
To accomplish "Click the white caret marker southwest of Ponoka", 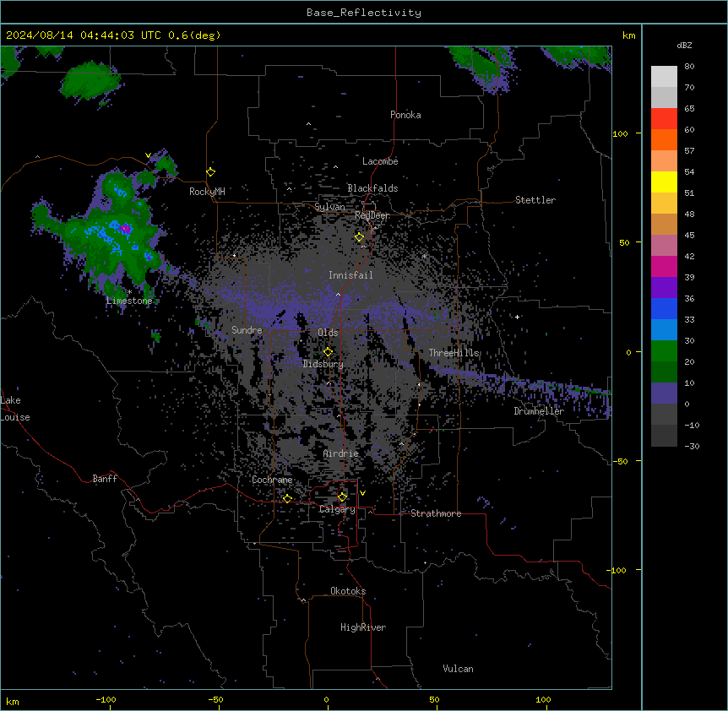I will coord(309,124).
